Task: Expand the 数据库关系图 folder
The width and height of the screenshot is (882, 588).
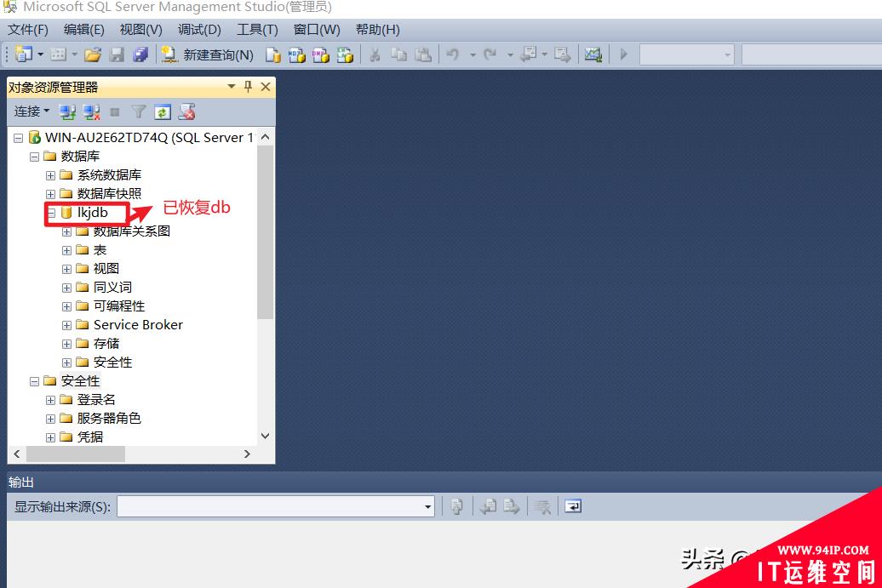Action: [x=67, y=231]
